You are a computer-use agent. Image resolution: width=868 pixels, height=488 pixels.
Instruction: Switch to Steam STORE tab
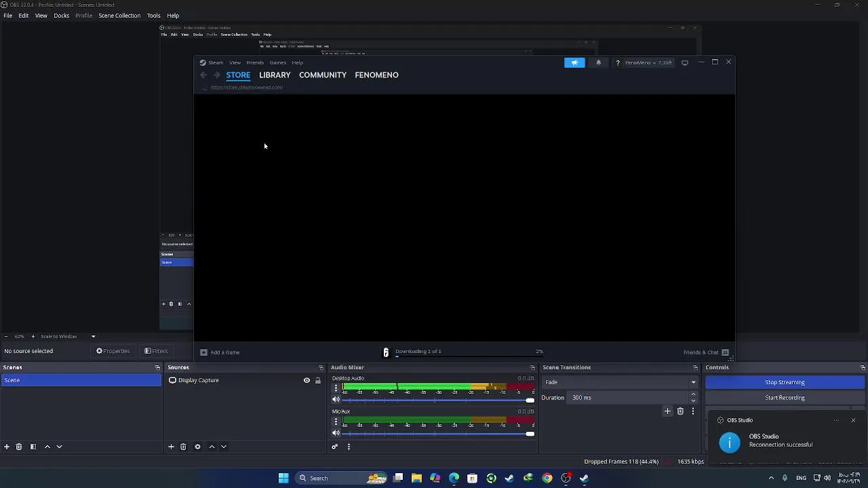[x=238, y=75]
